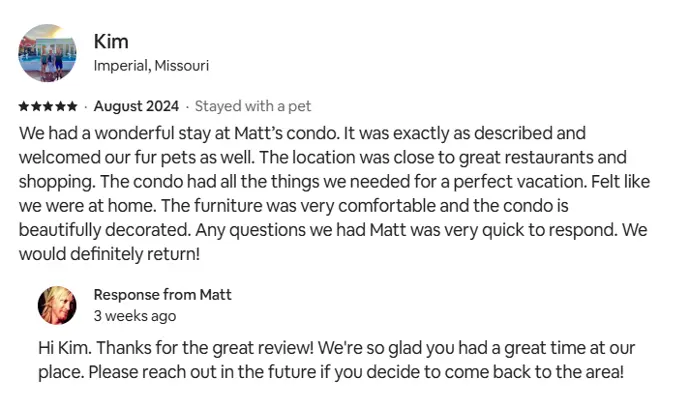
Task: Click the text about great restaurants and shopping
Action: click(x=443, y=157)
